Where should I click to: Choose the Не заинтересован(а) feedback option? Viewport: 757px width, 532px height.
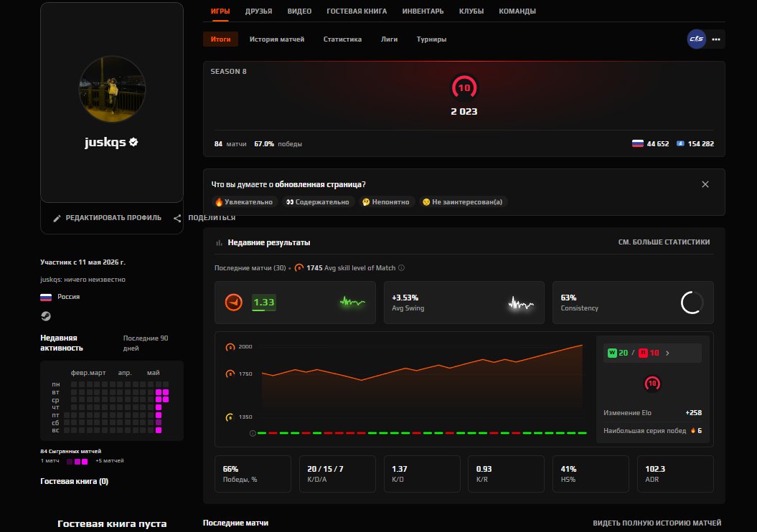463,202
